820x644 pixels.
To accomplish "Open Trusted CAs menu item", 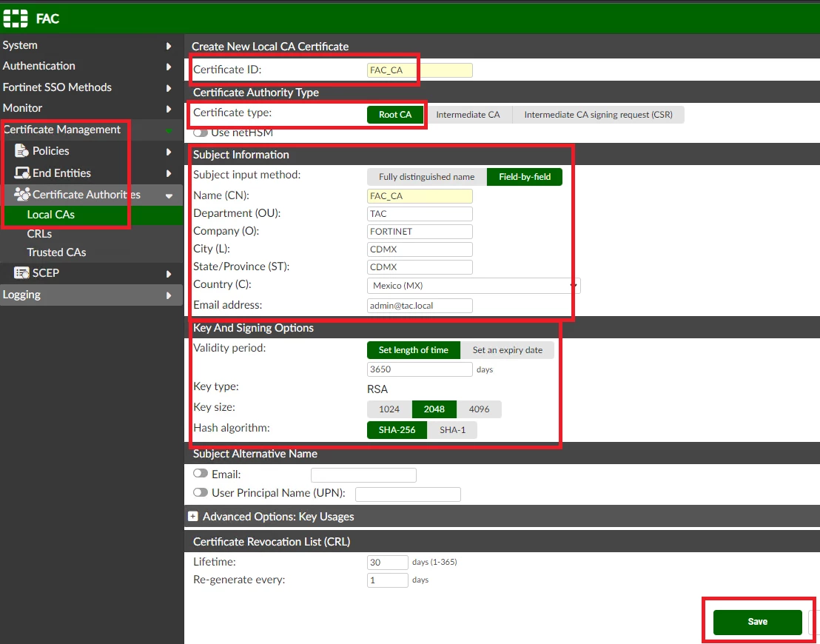I will [56, 252].
